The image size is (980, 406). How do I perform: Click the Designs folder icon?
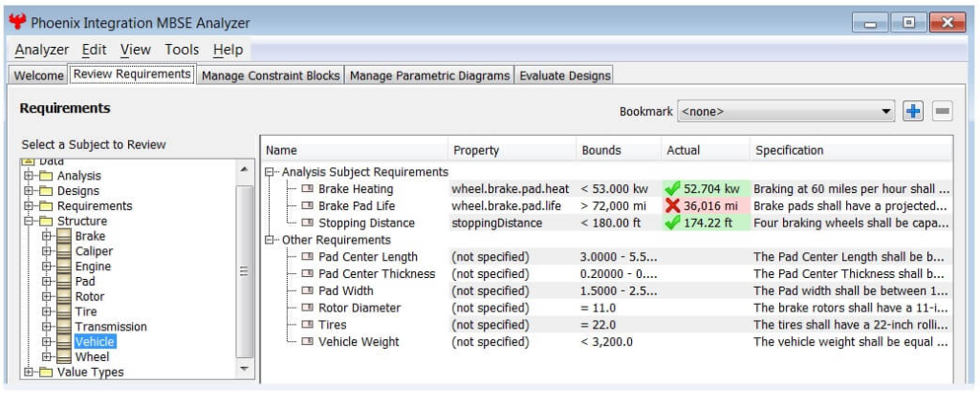[46, 191]
